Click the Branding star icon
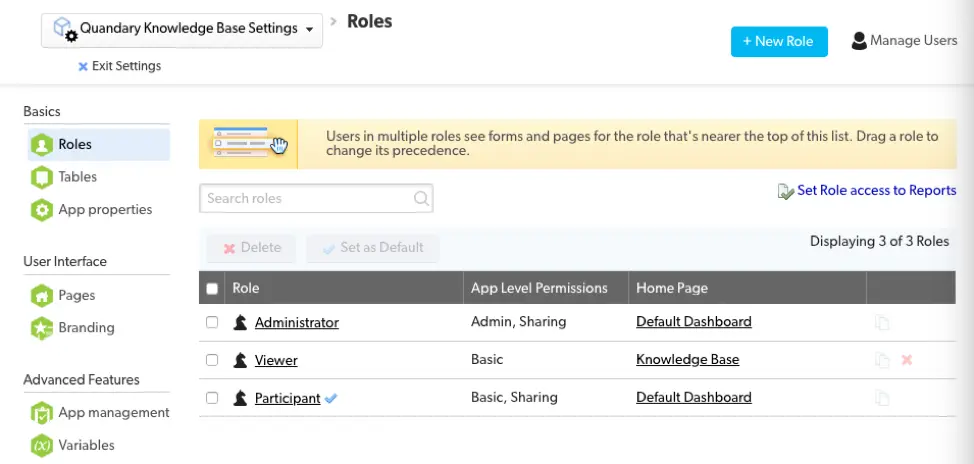Viewport: 974px width, 464px height. (42, 328)
